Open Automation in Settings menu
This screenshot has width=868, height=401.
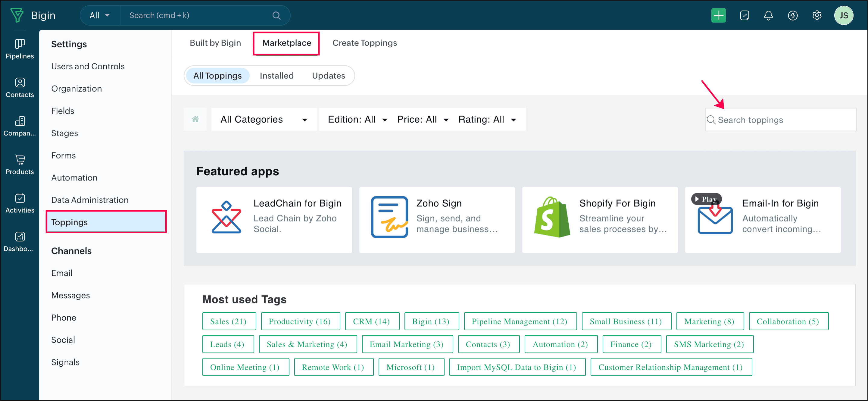coord(74,177)
